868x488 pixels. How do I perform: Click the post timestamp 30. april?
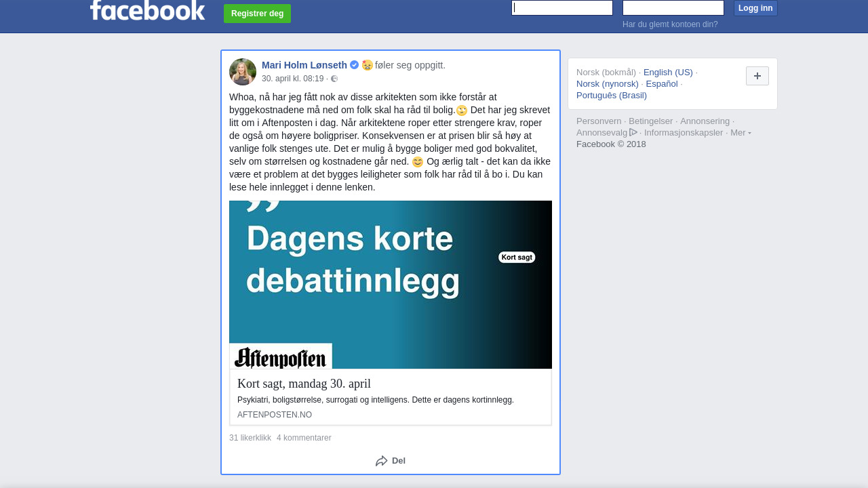pyautogui.click(x=293, y=79)
